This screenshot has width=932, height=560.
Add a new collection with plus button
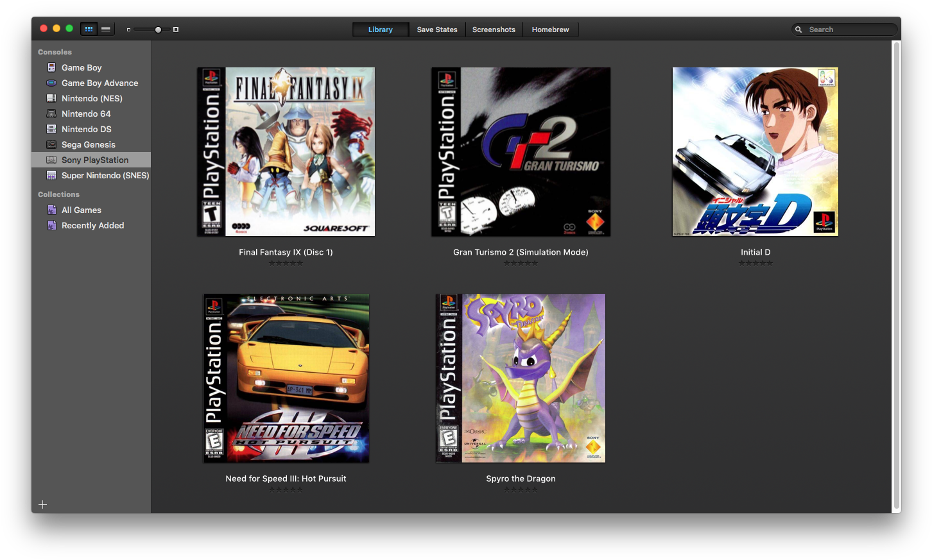tap(43, 505)
